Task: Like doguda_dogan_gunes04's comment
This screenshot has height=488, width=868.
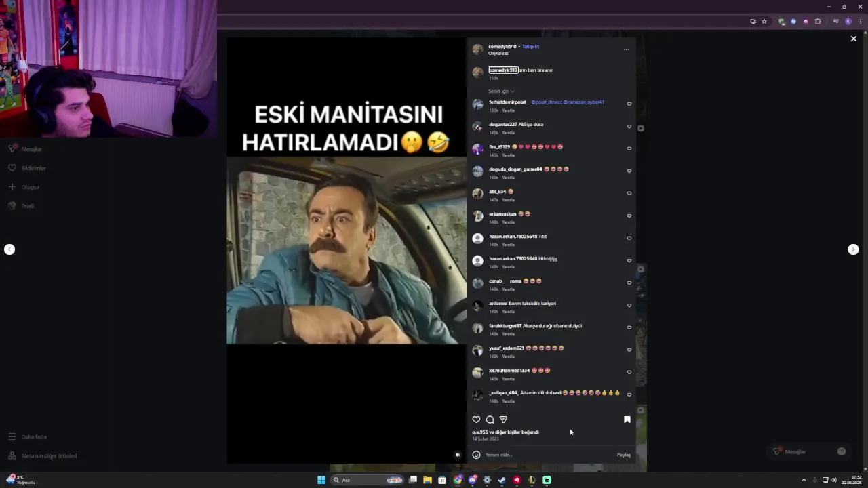Action: tap(629, 171)
